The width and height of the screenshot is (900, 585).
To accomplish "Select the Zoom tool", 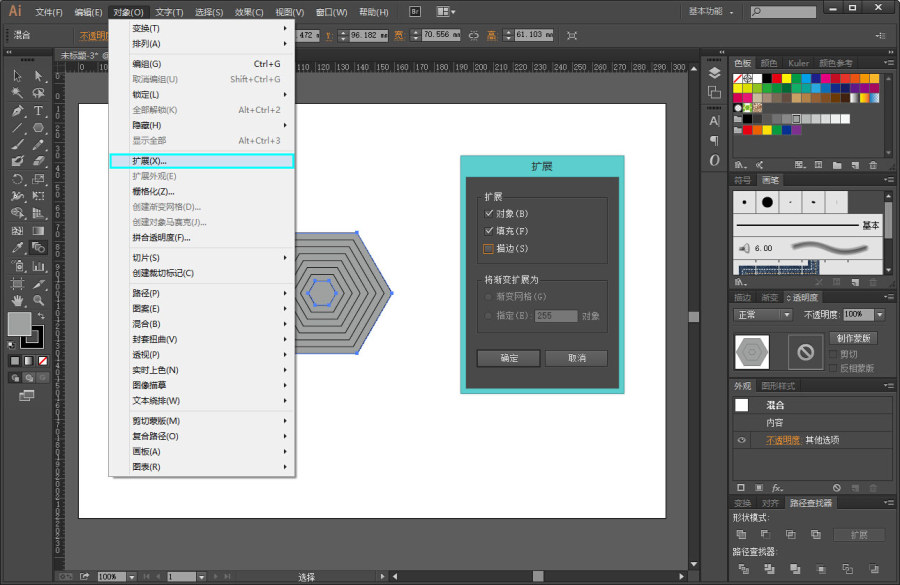I will [x=38, y=300].
